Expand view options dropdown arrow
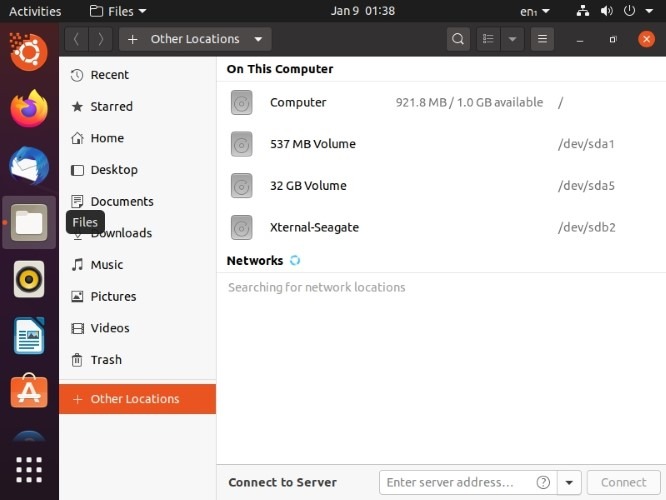Screen dimensions: 666x500 click(512, 39)
